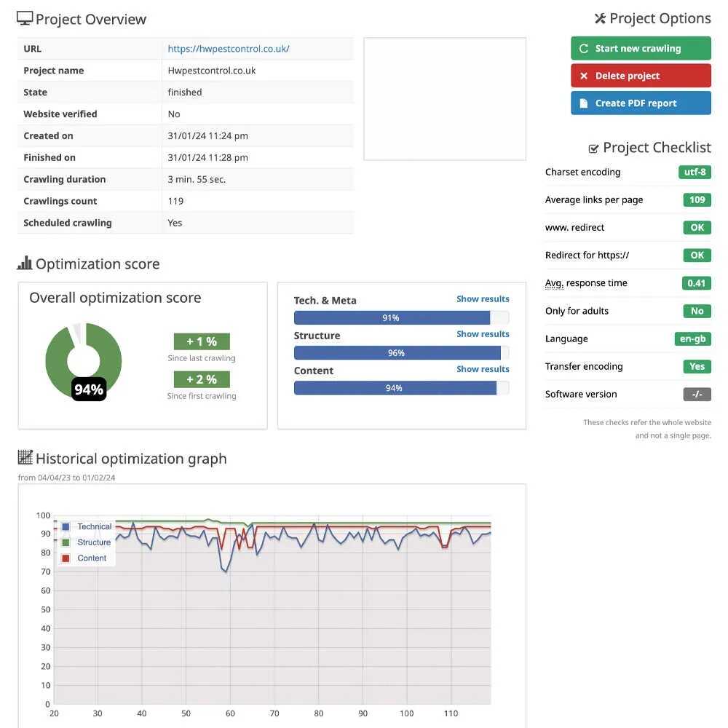Click the tools icon beside Project Options
Screen dimensions: 728x728
[x=600, y=19]
